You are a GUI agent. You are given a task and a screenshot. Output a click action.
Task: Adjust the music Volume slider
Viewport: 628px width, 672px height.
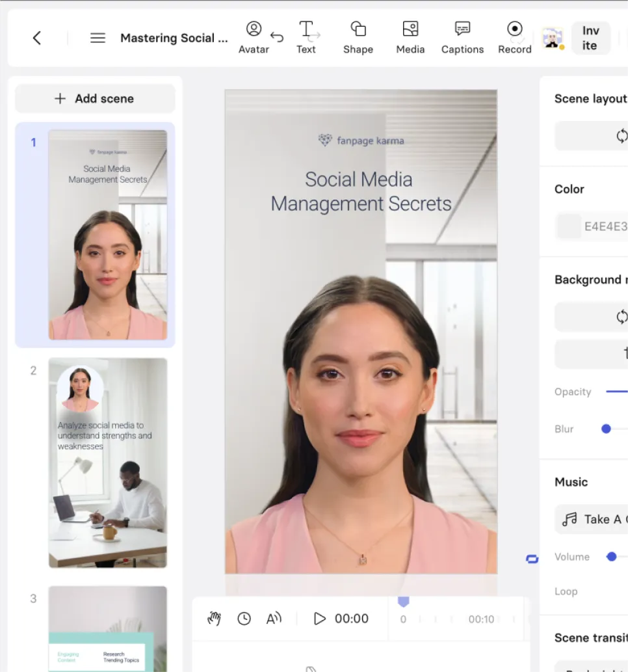click(x=611, y=556)
